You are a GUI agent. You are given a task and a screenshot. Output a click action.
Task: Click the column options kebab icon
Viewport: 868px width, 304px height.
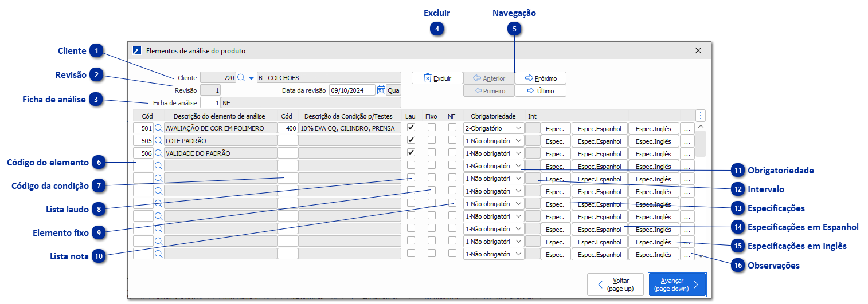700,115
